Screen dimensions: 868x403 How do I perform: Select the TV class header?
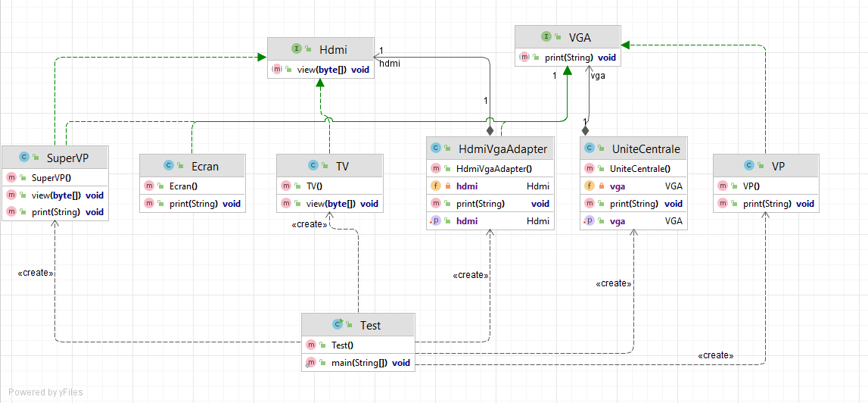tap(329, 166)
